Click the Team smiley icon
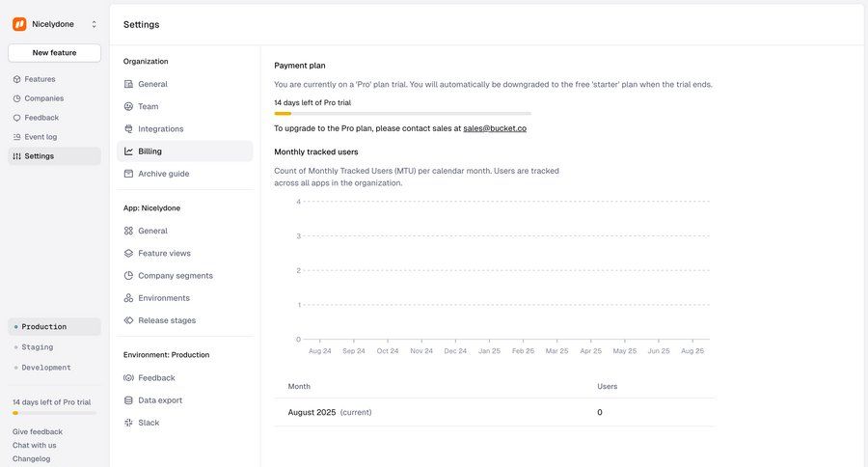Viewport: 868px width, 467px height. click(x=128, y=106)
